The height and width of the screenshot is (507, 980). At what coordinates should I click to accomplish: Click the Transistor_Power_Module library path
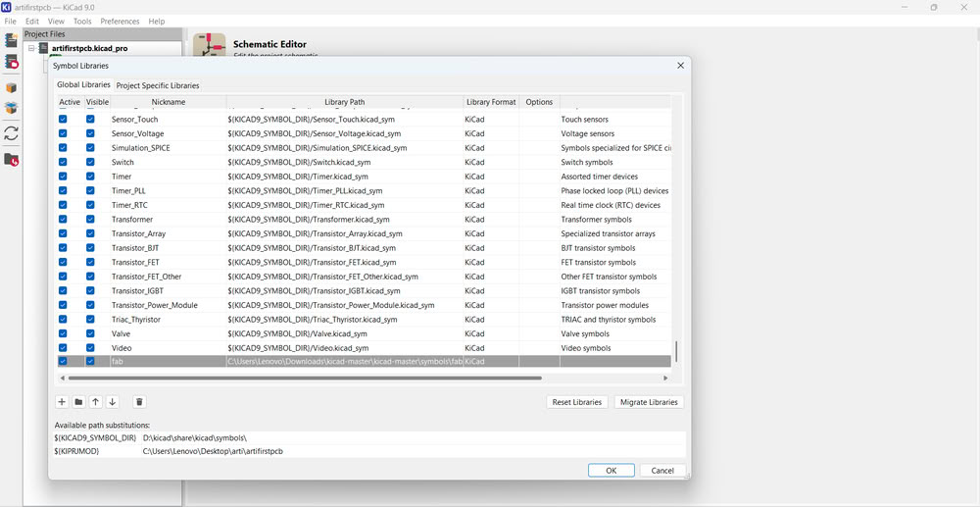click(345, 305)
